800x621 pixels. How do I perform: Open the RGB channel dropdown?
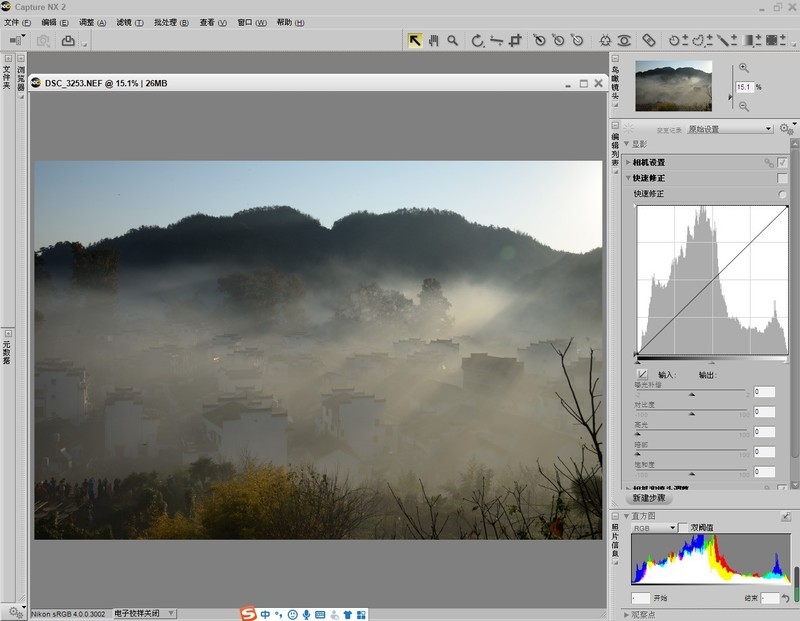pos(654,528)
